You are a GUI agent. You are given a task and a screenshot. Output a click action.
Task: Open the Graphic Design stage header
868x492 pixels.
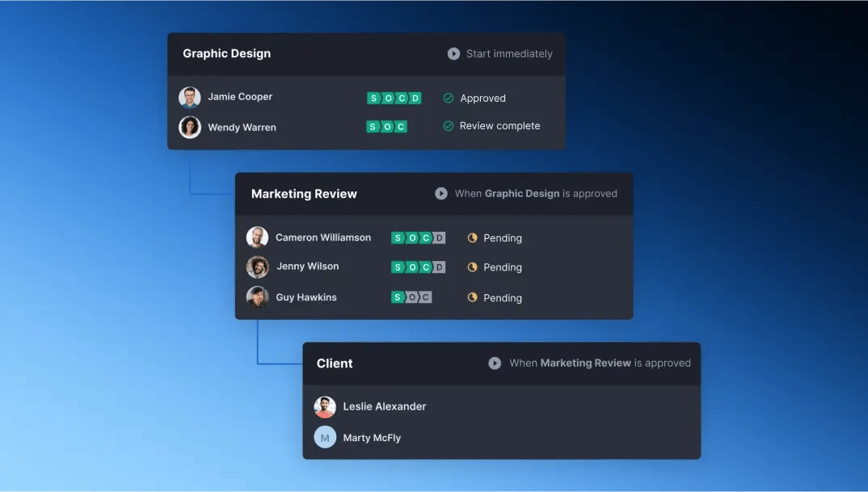coord(225,53)
